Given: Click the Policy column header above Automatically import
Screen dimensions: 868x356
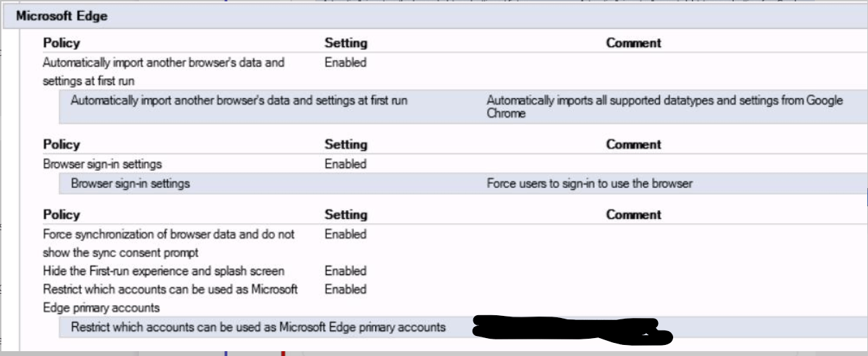Looking at the screenshot, I should coord(62,43).
